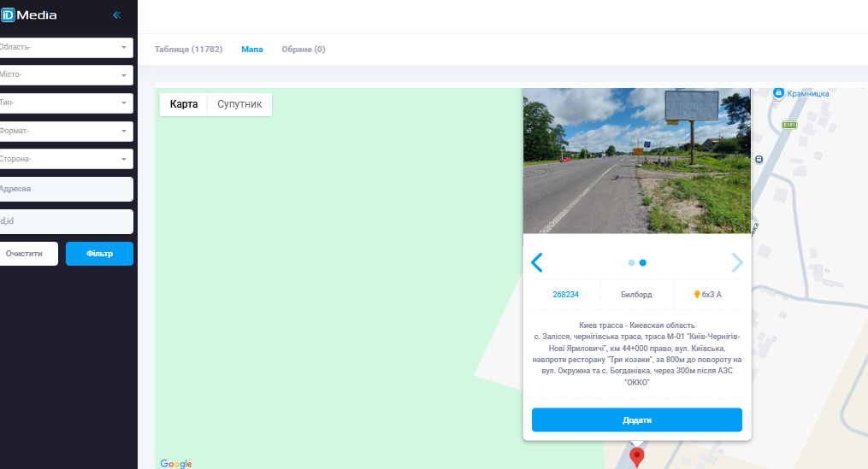Image resolution: width=868 pixels, height=469 pixels.
Task: Click the bus stop icon on map
Action: [759, 159]
